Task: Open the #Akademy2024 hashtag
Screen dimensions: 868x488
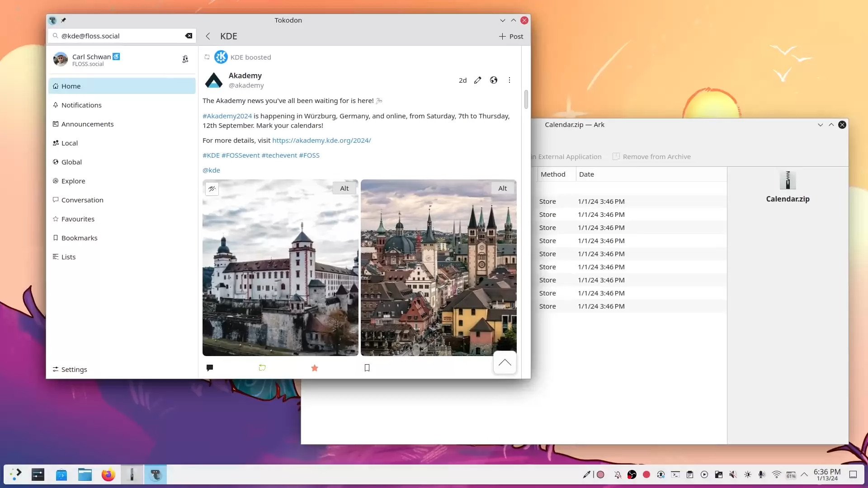Action: pyautogui.click(x=227, y=116)
